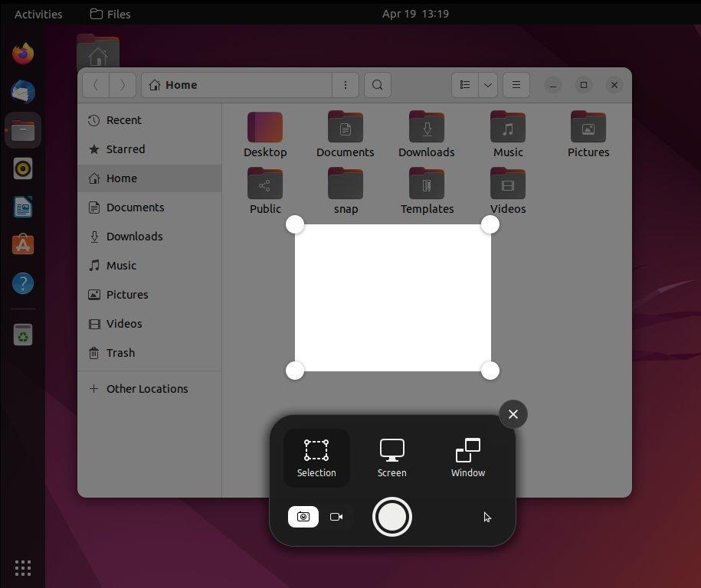Enable Window capture mode

pos(467,457)
